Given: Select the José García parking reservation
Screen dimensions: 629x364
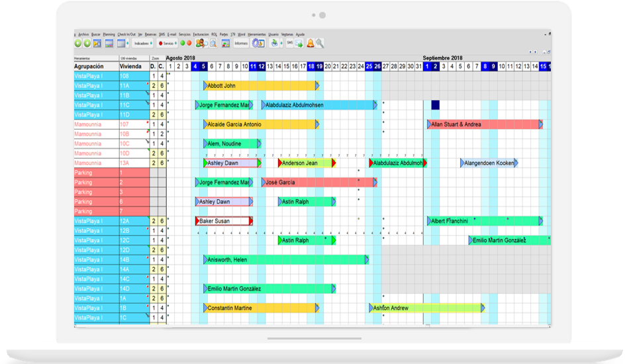Looking at the screenshot, I should (x=319, y=183).
